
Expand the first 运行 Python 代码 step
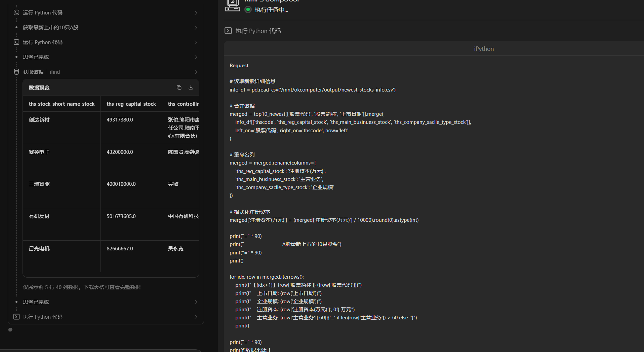click(196, 13)
